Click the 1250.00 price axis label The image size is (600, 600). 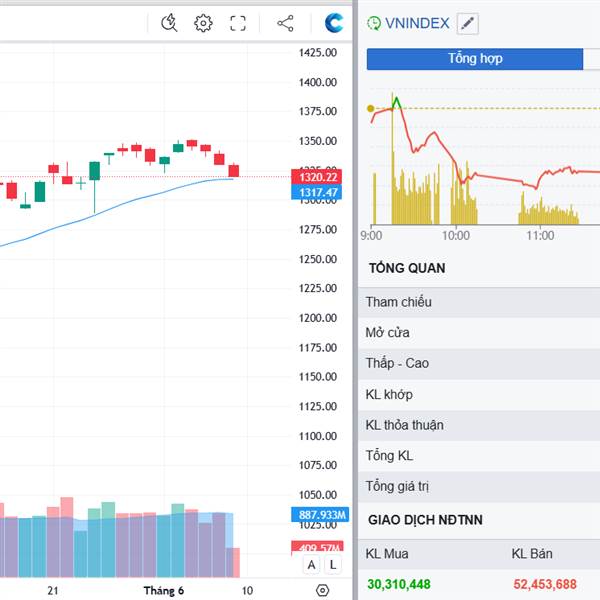coord(318,259)
